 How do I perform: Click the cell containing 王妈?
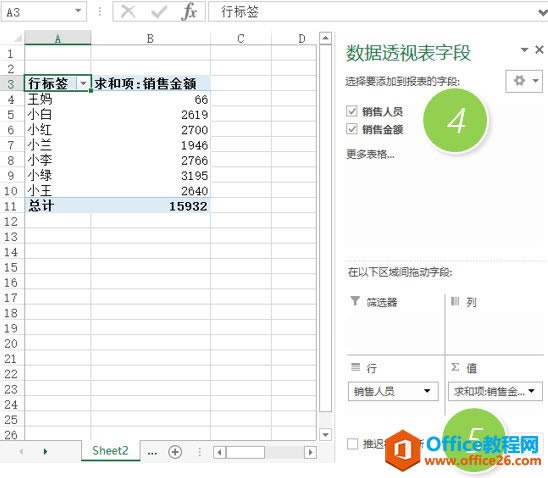coord(58,100)
